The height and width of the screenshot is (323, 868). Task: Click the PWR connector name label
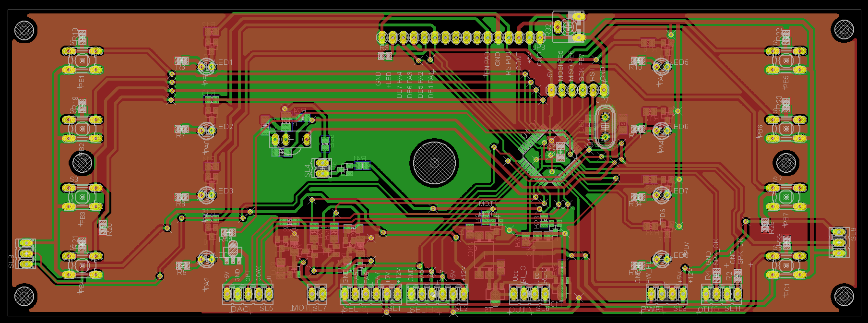tap(651, 309)
